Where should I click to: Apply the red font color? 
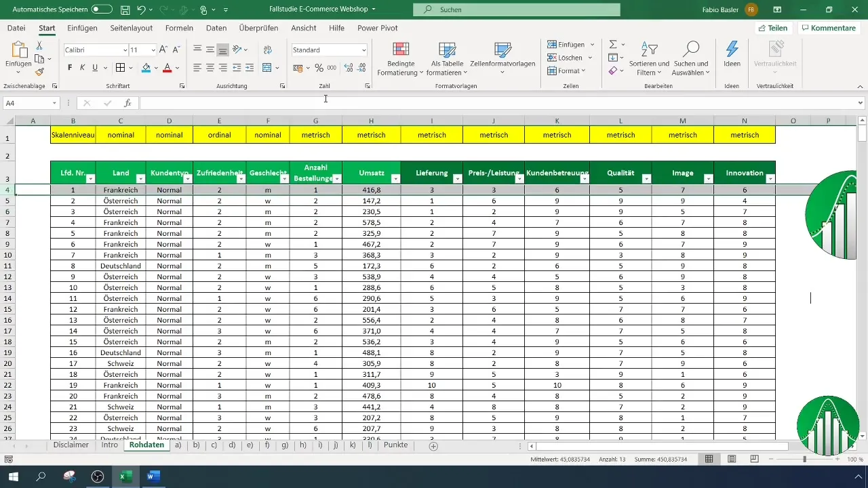click(167, 68)
